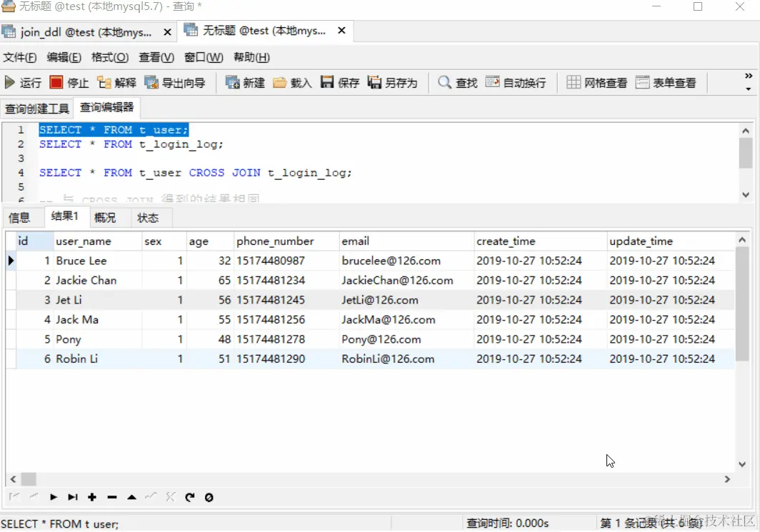Switch to 网格查看 grid view

pos(597,83)
